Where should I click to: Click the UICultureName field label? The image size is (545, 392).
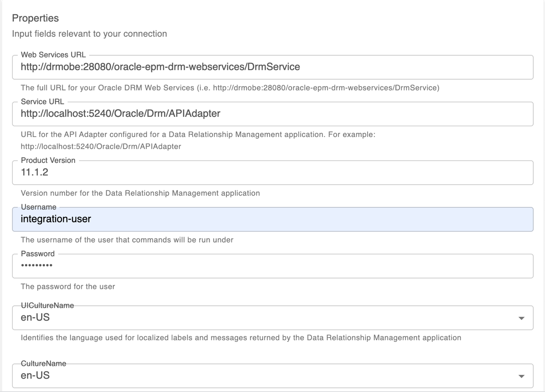coord(47,305)
